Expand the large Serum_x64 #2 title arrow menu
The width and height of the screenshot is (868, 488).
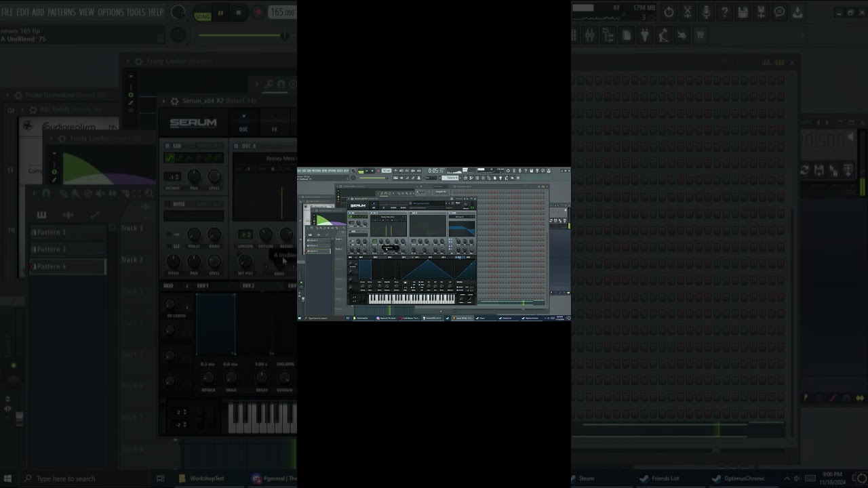[163, 101]
